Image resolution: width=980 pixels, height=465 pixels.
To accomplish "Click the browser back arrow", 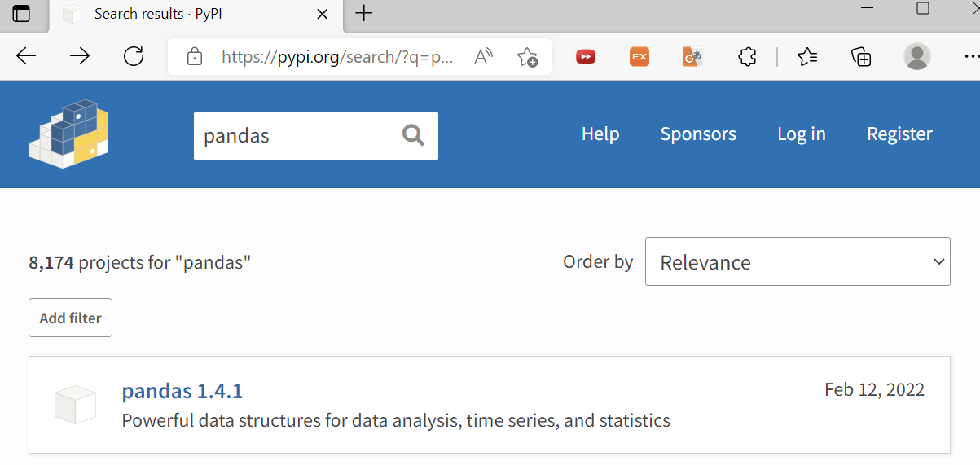I will click(x=27, y=56).
